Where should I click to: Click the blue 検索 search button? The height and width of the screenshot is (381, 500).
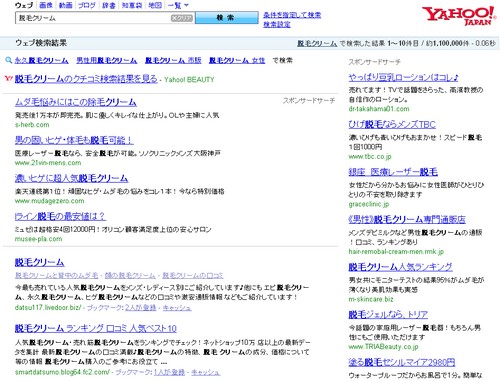pos(227,18)
